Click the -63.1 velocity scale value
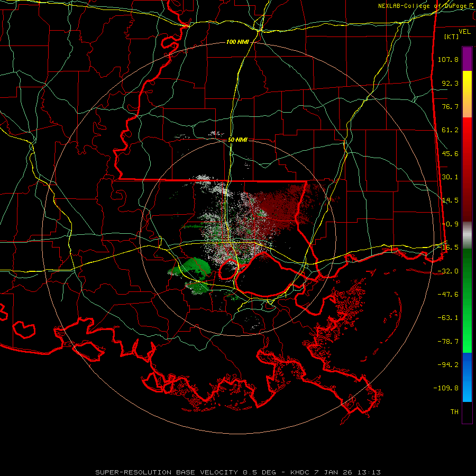The height and width of the screenshot is (476, 476). tap(448, 318)
